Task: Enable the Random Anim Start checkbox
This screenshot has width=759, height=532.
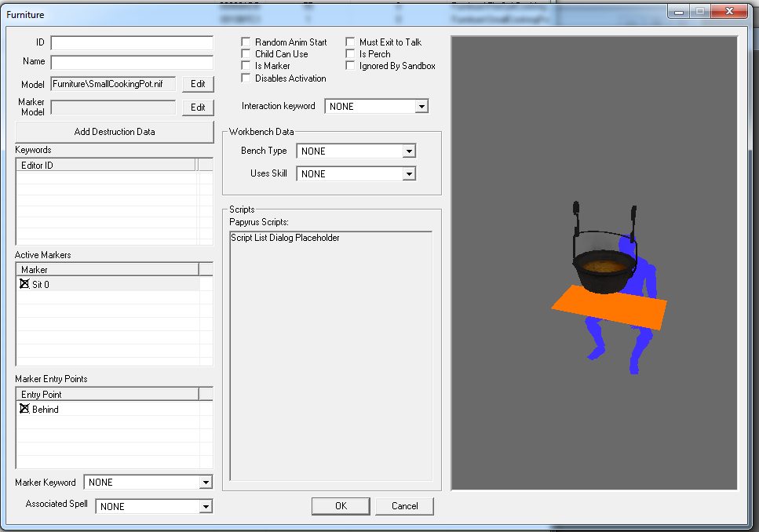Action: tap(246, 42)
